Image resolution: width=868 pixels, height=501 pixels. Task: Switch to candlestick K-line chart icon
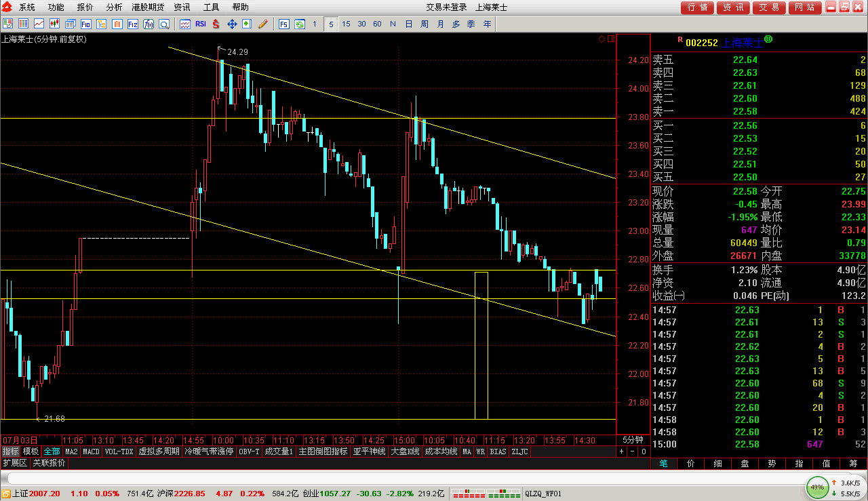(x=54, y=24)
